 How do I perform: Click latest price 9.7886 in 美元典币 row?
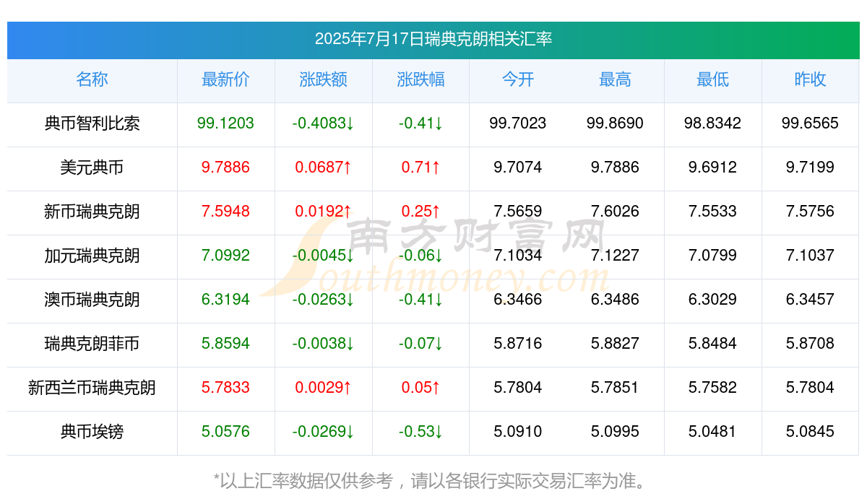pyautogui.click(x=225, y=168)
